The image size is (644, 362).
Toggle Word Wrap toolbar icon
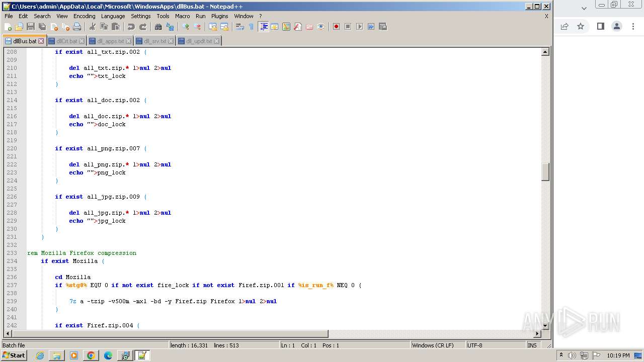pyautogui.click(x=240, y=27)
